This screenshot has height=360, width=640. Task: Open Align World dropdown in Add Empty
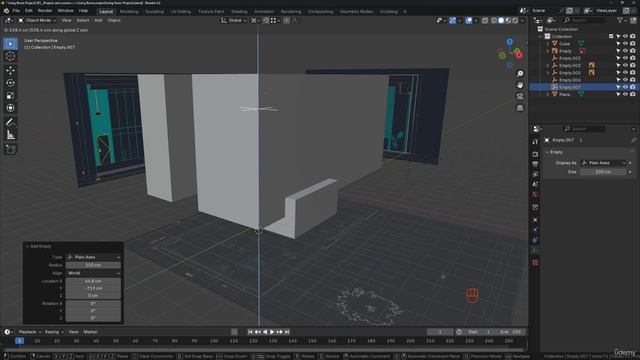[x=93, y=273]
